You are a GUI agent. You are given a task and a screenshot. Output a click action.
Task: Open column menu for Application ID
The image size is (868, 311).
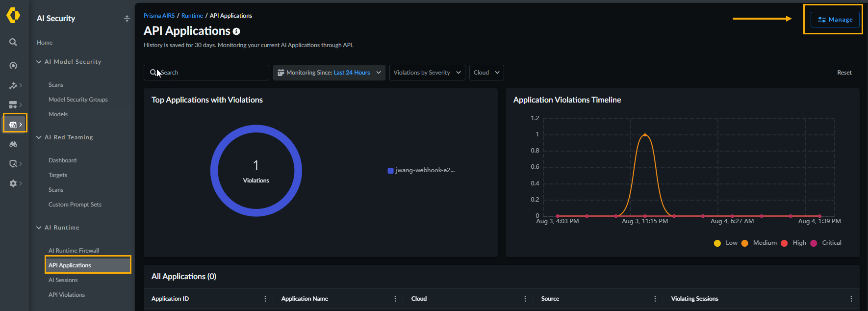pyautogui.click(x=265, y=299)
